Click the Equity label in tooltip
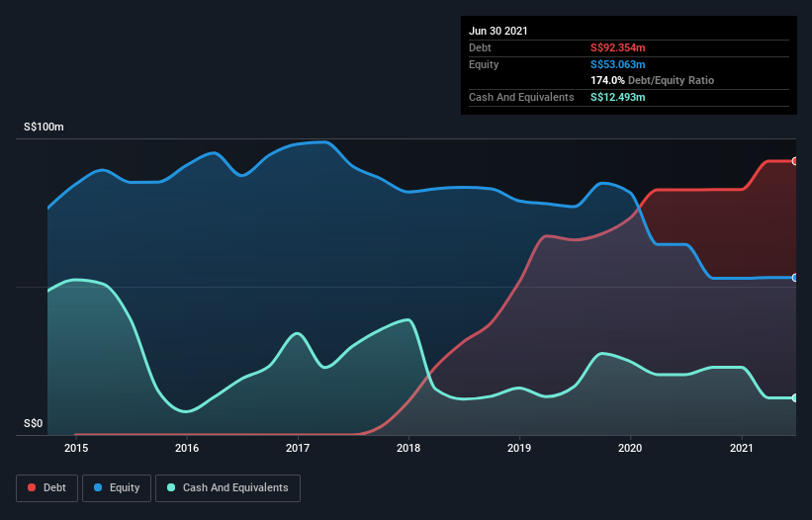This screenshot has height=520, width=812. point(484,64)
